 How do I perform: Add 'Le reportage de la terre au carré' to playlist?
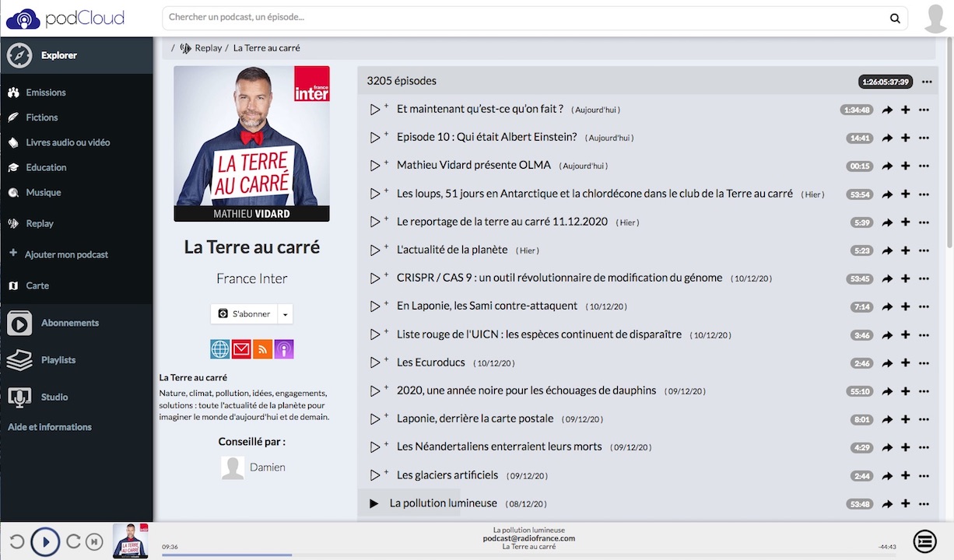906,222
